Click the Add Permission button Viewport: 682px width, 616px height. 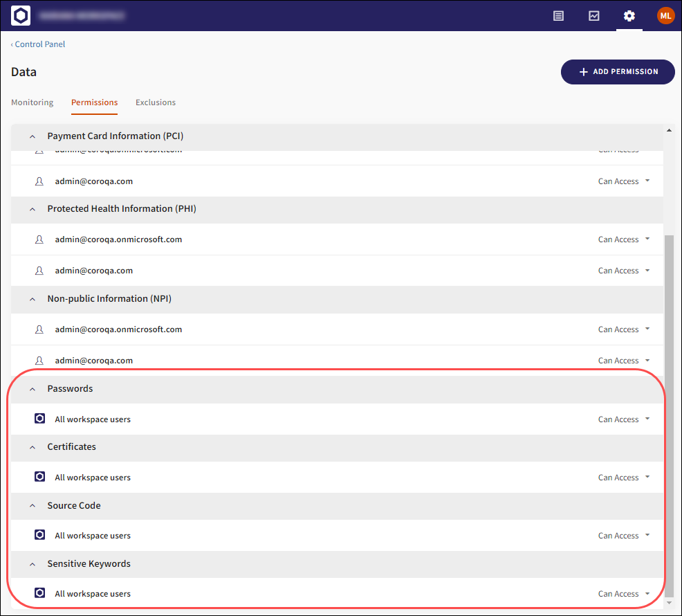pyautogui.click(x=618, y=72)
